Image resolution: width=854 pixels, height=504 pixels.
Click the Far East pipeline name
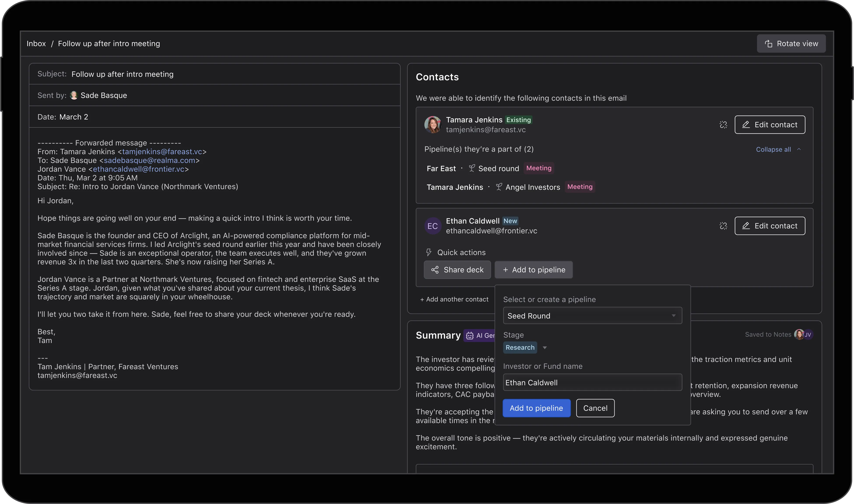pos(441,168)
